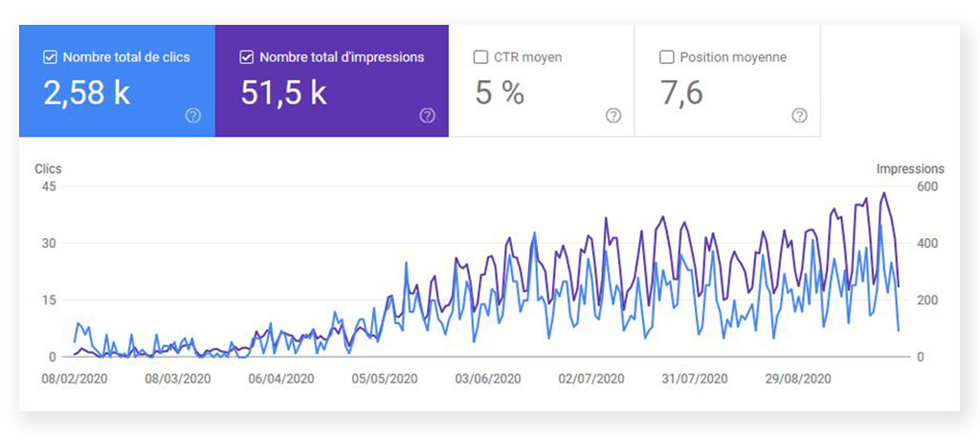980x439 pixels.
Task: Click the 02/07/2020 axis date
Action: click(591, 379)
